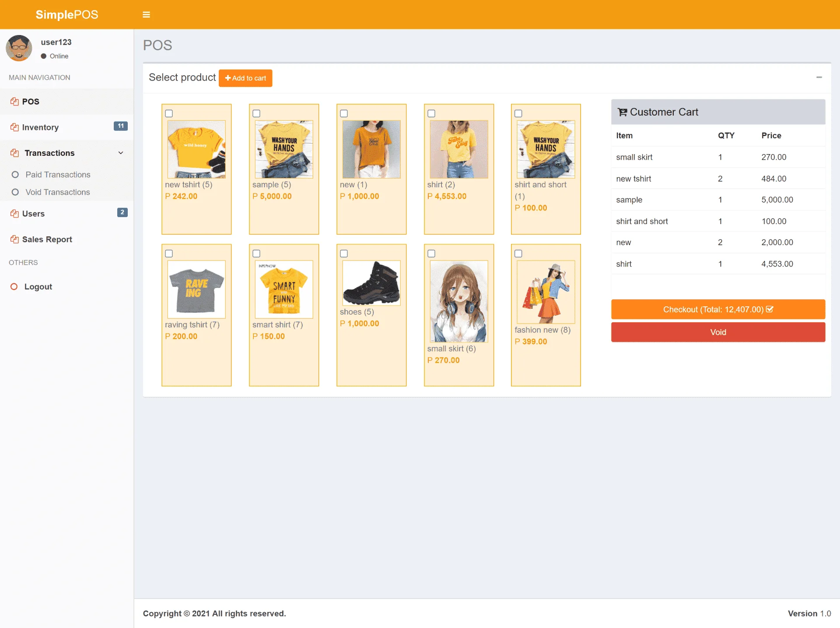Check the new (1) product checkbox
840x628 pixels.
[344, 113]
